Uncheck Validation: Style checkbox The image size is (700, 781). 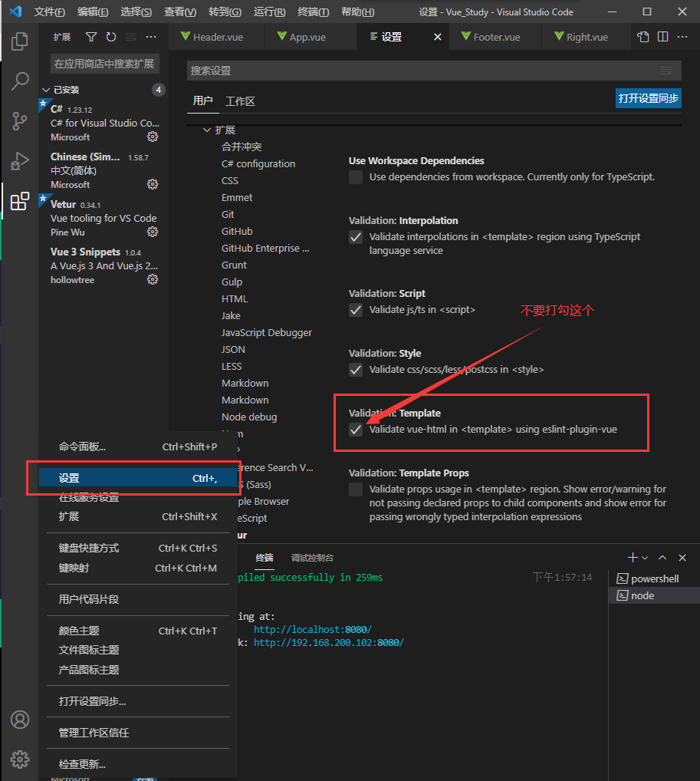(x=356, y=370)
